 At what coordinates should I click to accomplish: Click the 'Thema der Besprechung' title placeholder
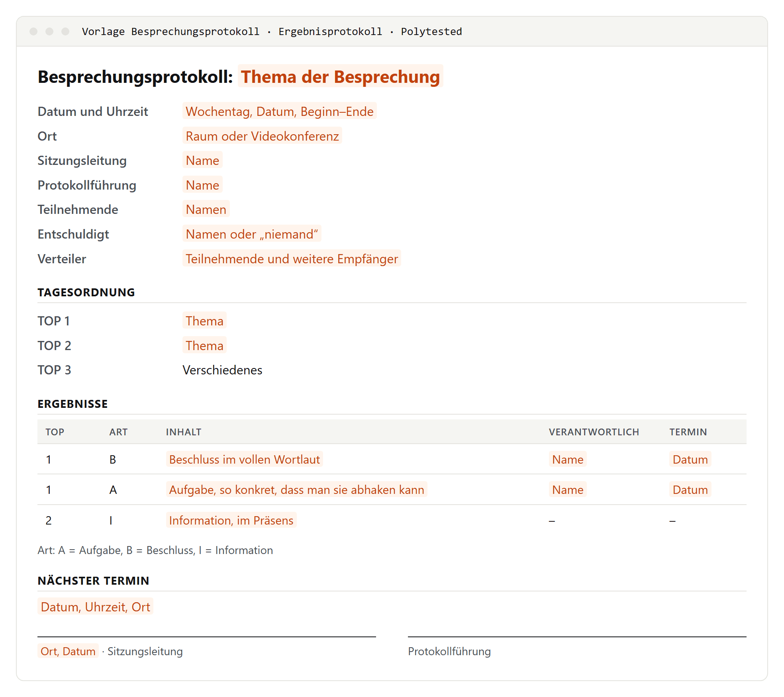tap(340, 76)
